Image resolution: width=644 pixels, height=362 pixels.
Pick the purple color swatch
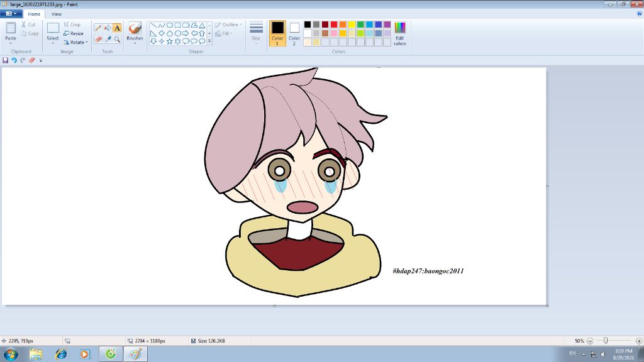[x=387, y=25]
